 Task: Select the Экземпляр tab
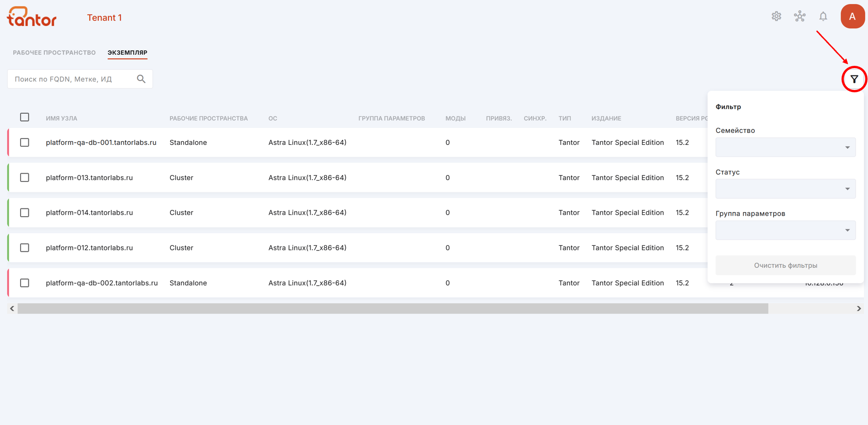click(x=127, y=53)
